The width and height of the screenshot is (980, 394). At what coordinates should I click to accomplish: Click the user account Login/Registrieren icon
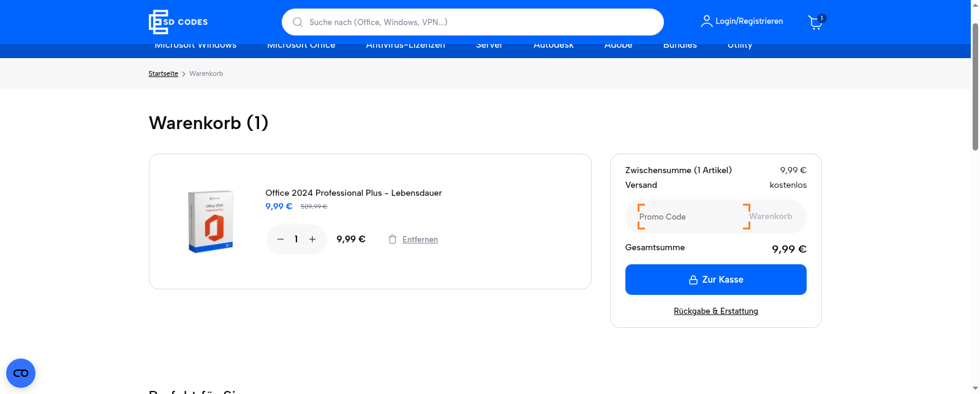(706, 21)
